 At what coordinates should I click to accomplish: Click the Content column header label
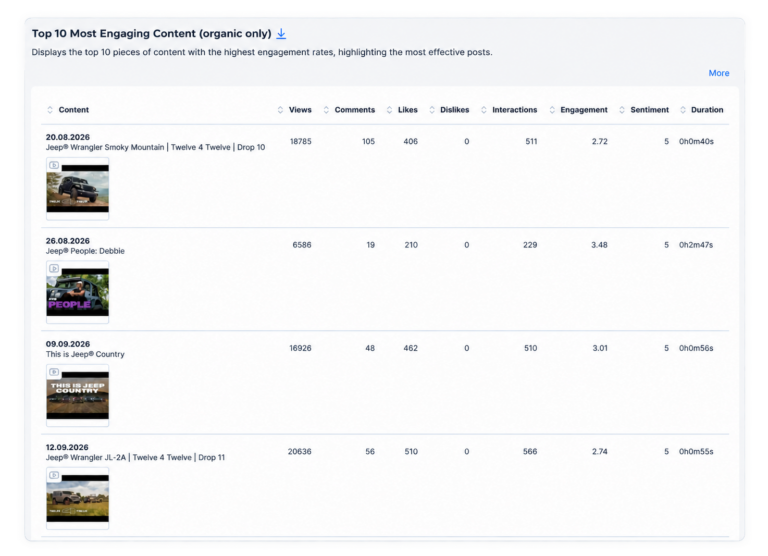73,110
